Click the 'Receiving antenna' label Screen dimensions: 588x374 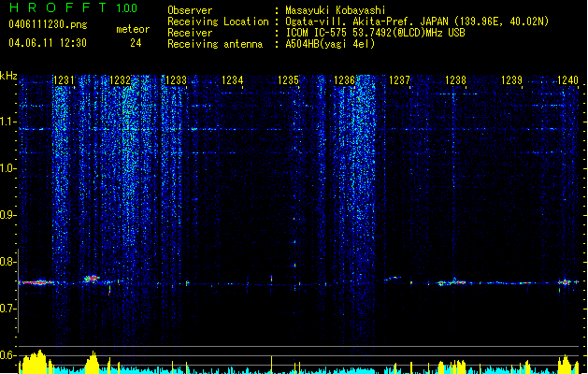tap(215, 44)
